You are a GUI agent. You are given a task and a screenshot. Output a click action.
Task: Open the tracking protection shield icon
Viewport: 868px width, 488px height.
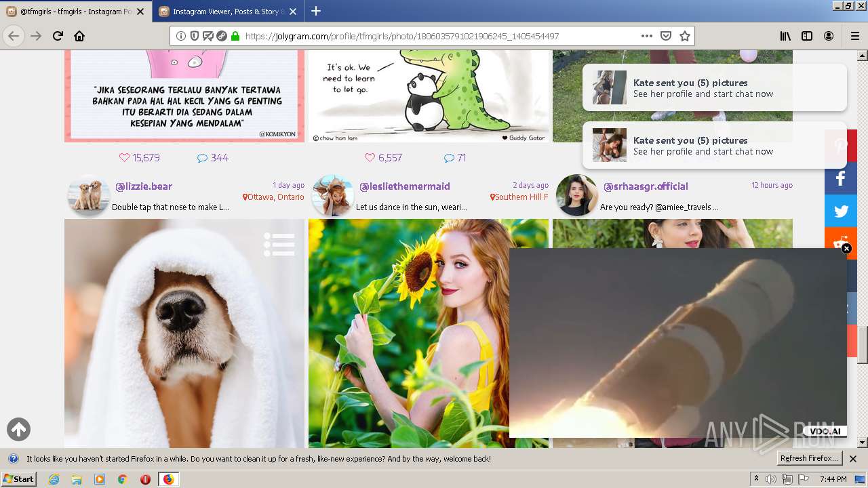pos(195,36)
